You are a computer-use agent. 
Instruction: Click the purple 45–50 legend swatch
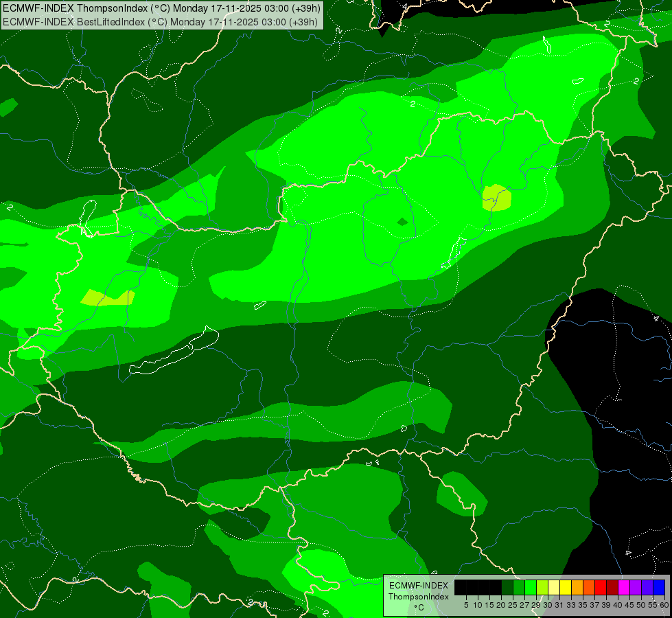(x=636, y=588)
